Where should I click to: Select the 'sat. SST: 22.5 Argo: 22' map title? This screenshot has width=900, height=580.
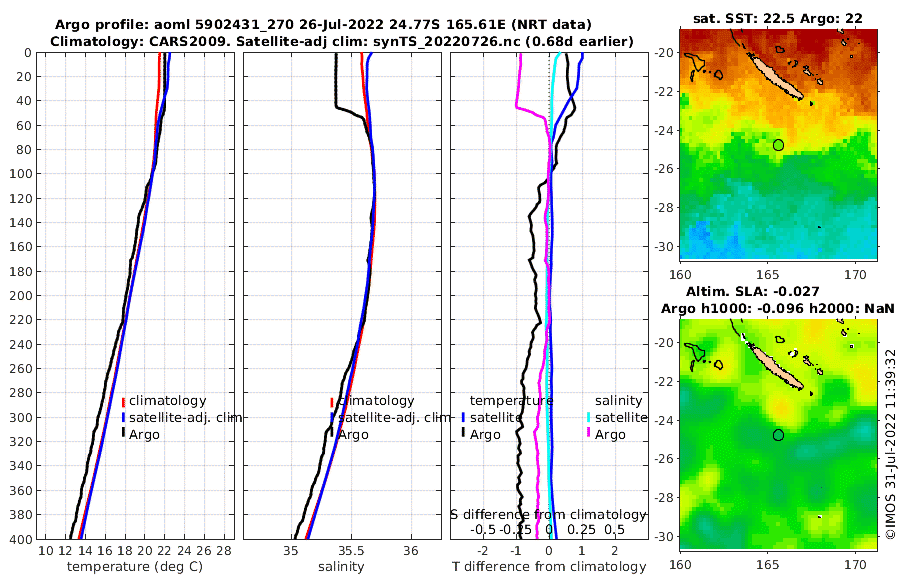click(778, 18)
